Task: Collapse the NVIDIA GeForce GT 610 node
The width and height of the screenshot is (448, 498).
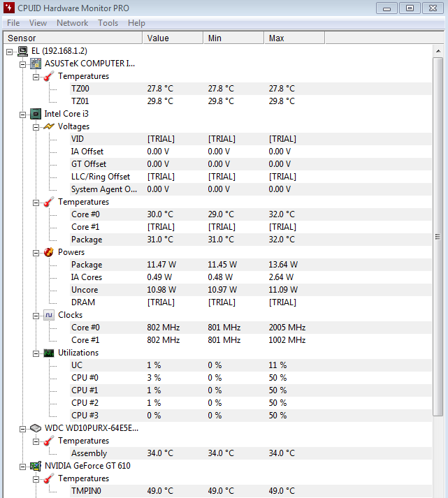Action: click(x=22, y=467)
